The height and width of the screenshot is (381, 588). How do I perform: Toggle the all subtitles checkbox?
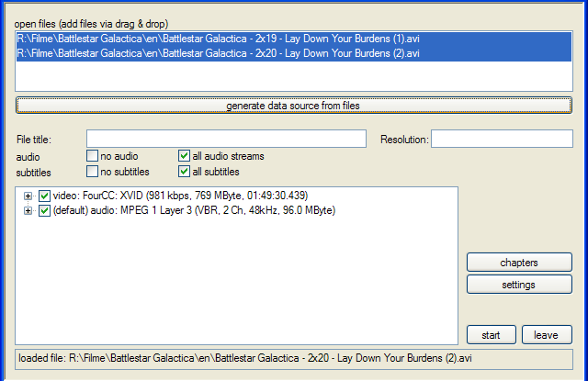point(185,171)
